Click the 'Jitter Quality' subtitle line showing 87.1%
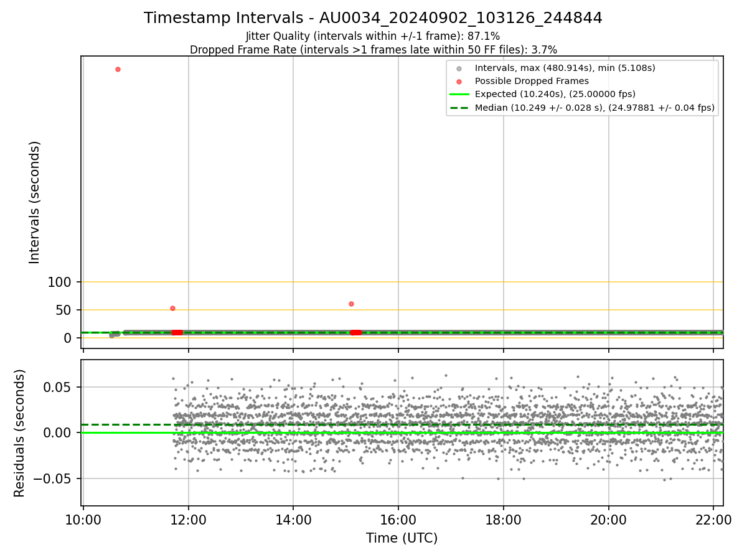Viewport: 747px width, 560px height. pos(373,36)
